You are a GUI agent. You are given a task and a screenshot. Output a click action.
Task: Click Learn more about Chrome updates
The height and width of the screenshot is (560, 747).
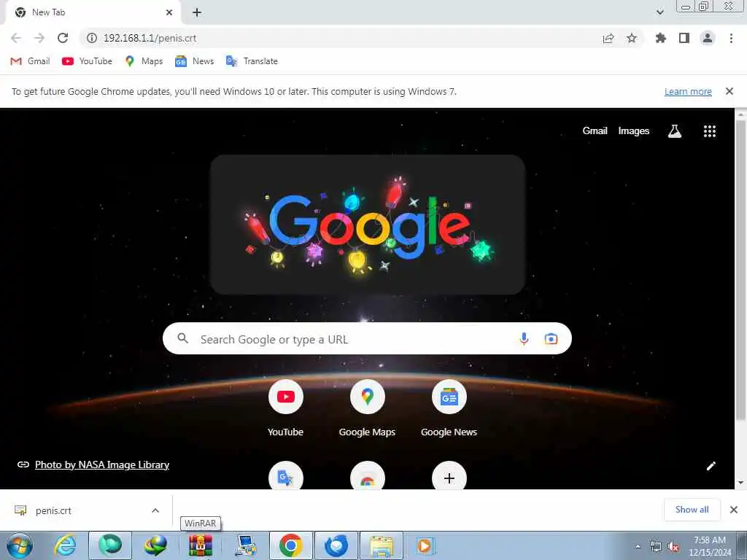tap(688, 91)
